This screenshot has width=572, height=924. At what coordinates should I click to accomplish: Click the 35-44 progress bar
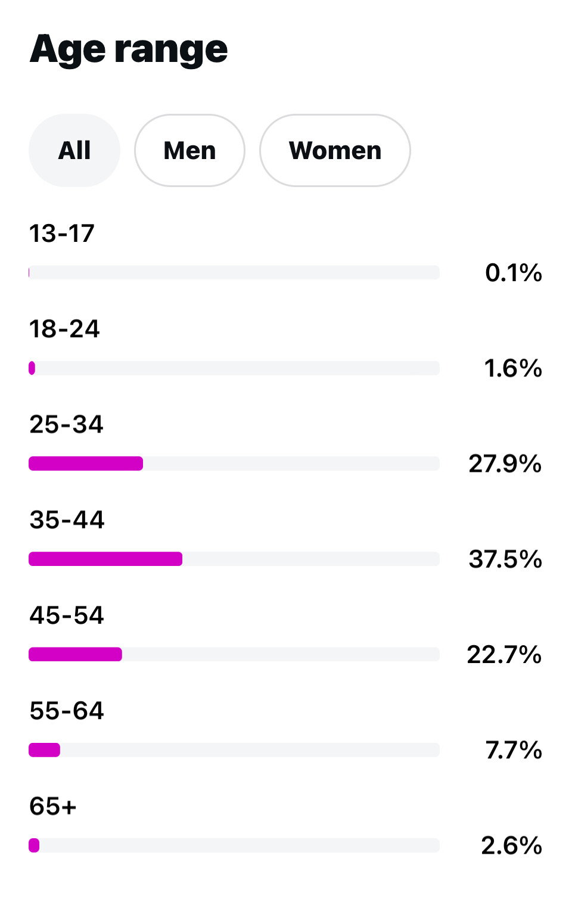234,559
